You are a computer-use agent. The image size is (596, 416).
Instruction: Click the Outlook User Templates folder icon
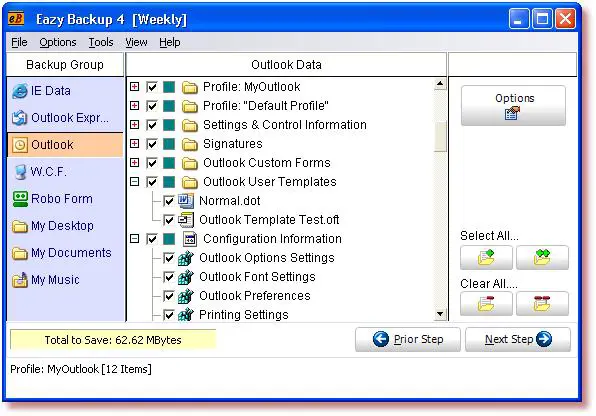[x=189, y=183]
